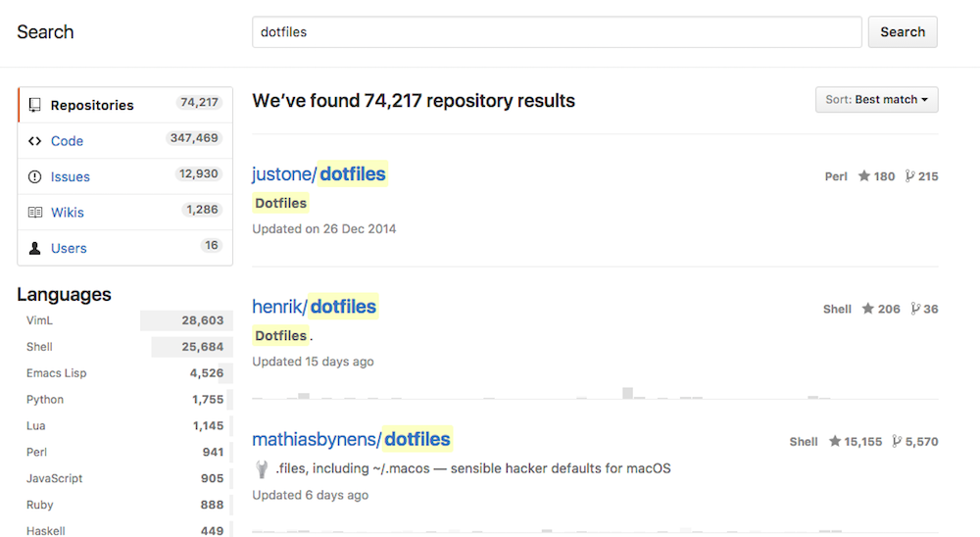Filter results by VimL language
This screenshot has width=980, height=537.
tap(125, 320)
